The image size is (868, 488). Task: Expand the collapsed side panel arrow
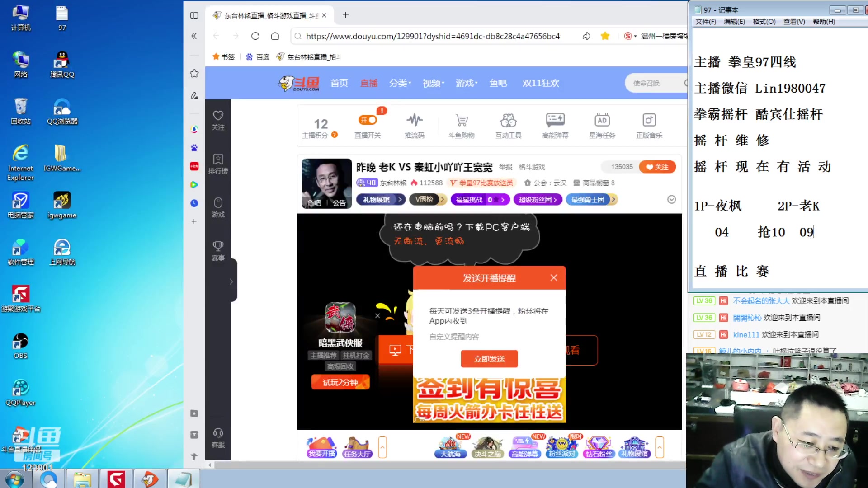(x=231, y=282)
